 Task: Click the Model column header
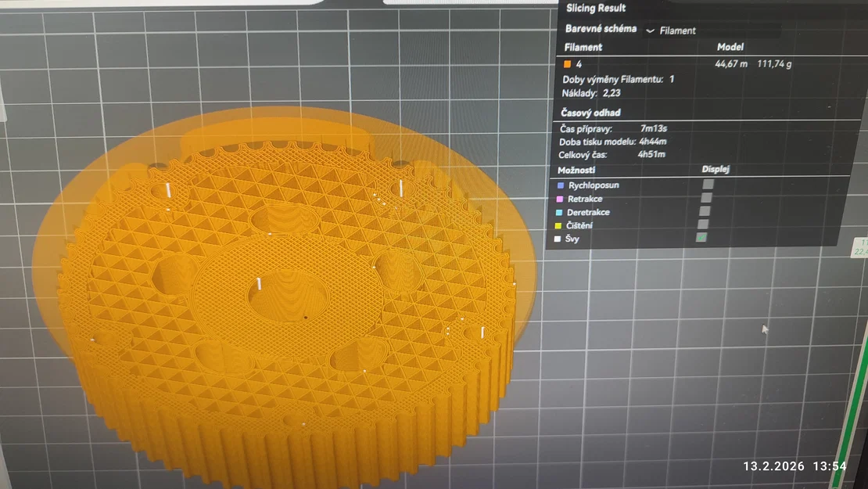click(x=730, y=47)
